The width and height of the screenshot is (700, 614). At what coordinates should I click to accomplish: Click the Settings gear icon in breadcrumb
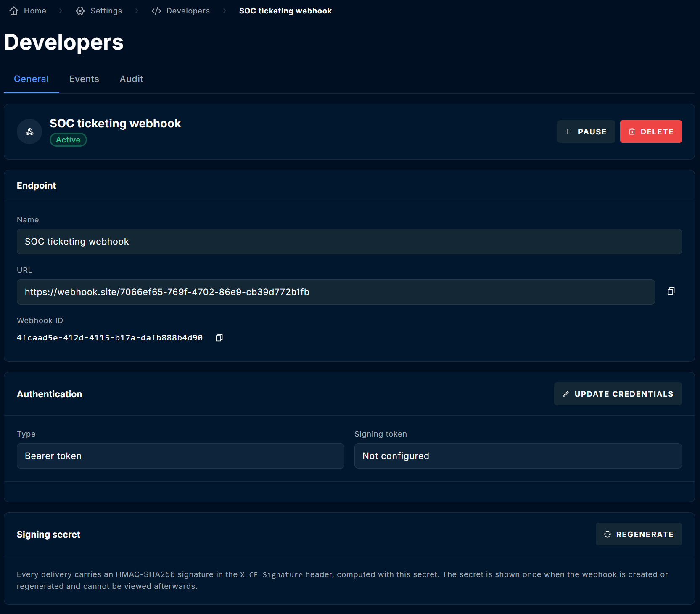coord(80,11)
